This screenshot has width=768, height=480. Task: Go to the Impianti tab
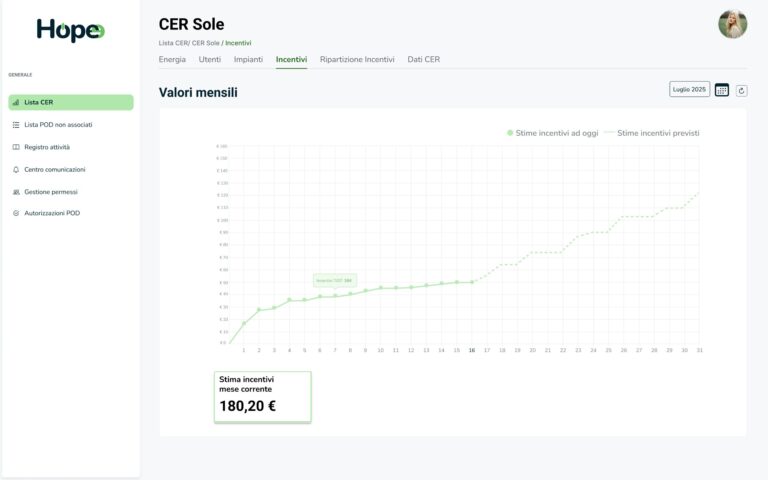tap(248, 60)
